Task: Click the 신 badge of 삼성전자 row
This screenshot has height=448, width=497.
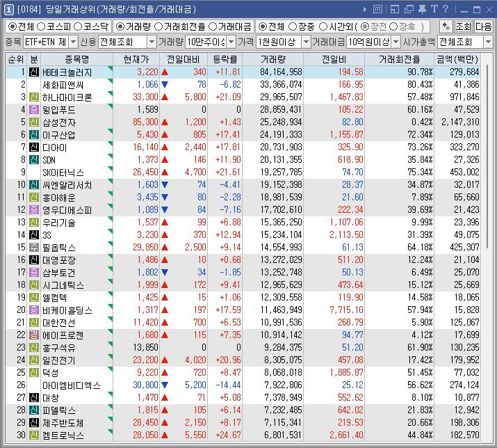Action: [34, 122]
